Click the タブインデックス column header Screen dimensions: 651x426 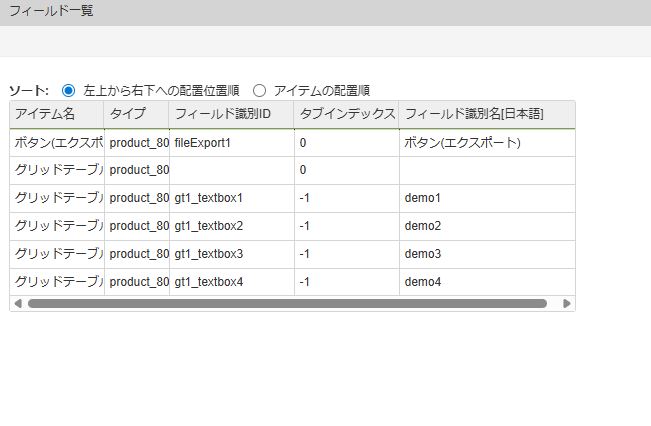pyautogui.click(x=345, y=114)
